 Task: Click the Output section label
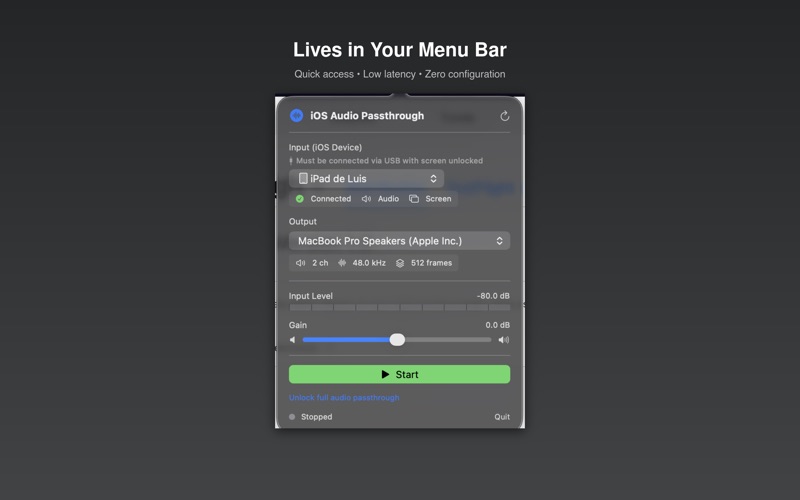303,221
